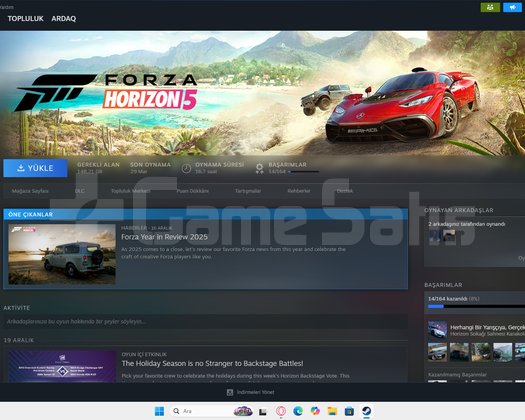Click the Herhangi Bir Yarışçıya achievement icon
Viewport: 525px width, 420px height.
point(437,330)
